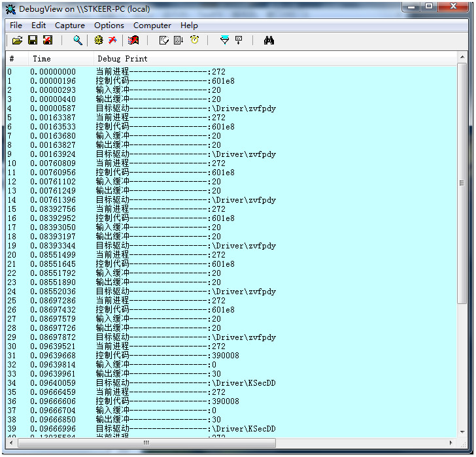476x457 pixels.
Task: Click the Time column header
Action: [41, 59]
